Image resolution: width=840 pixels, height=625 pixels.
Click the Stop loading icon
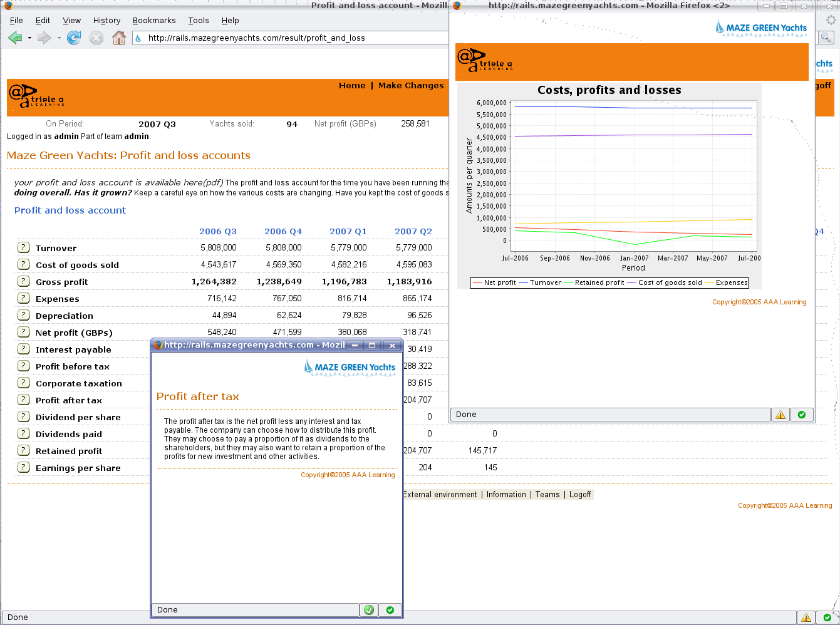(x=96, y=38)
